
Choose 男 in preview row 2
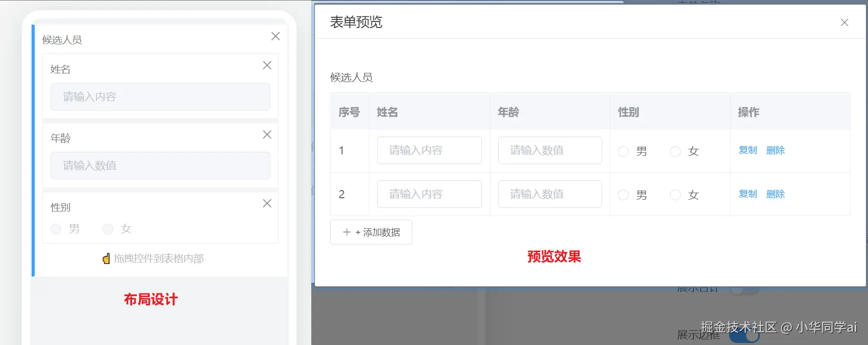[x=623, y=195]
